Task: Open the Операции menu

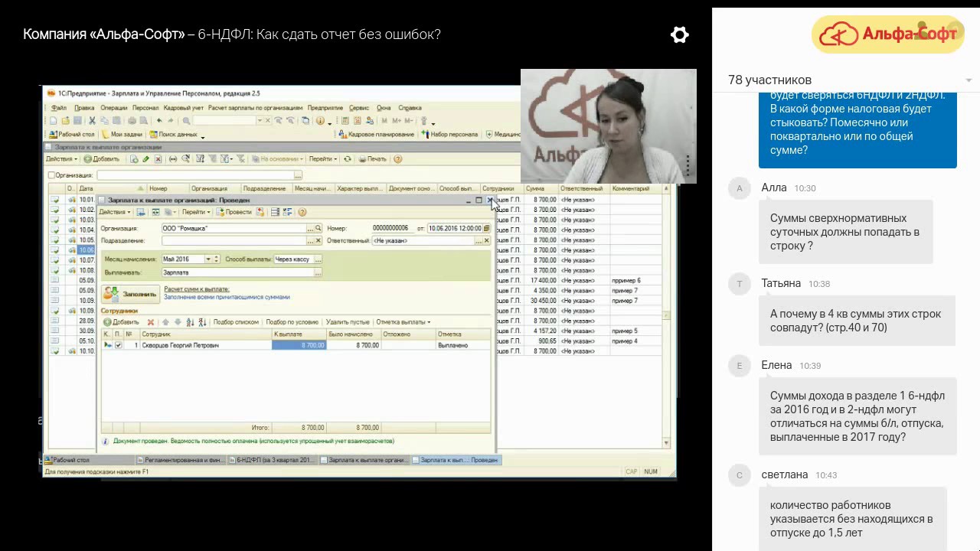Action: (x=114, y=108)
